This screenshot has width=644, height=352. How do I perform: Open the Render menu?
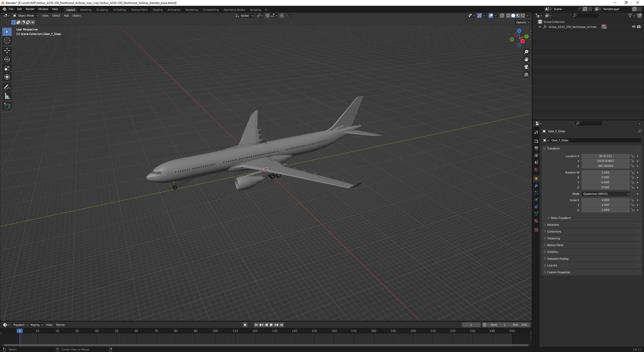pyautogui.click(x=30, y=9)
